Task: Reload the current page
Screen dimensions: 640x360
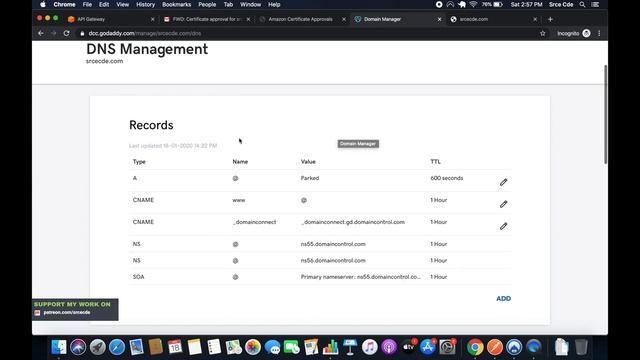Action: coord(67,33)
